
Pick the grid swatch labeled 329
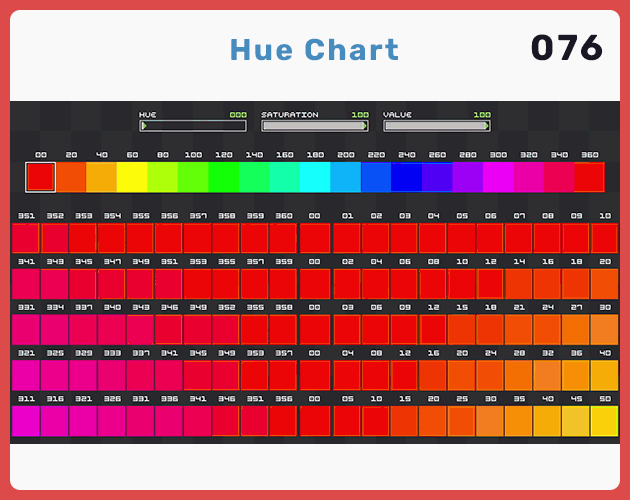83,375
